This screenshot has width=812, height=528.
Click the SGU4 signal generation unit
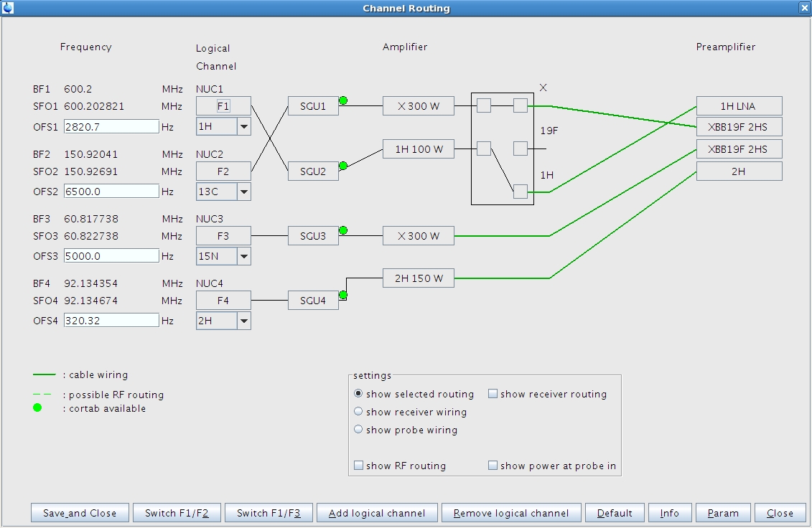[x=313, y=300]
